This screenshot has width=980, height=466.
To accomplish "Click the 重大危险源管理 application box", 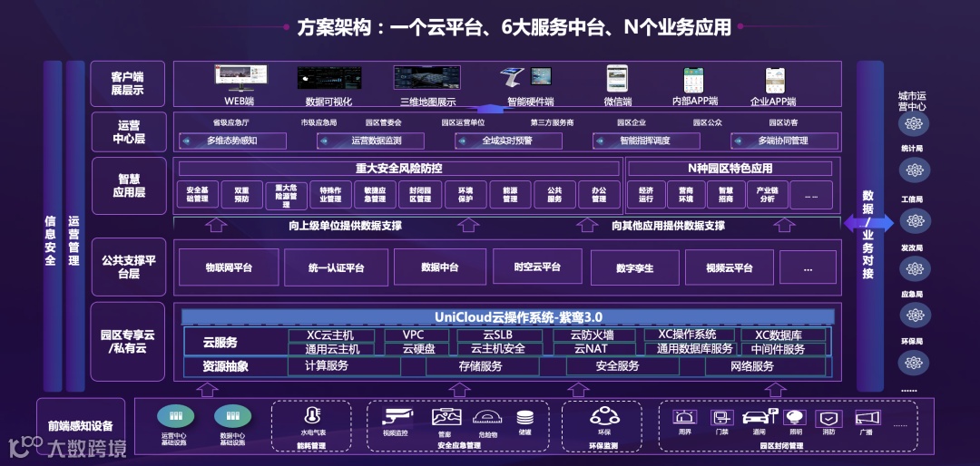I will point(286,194).
